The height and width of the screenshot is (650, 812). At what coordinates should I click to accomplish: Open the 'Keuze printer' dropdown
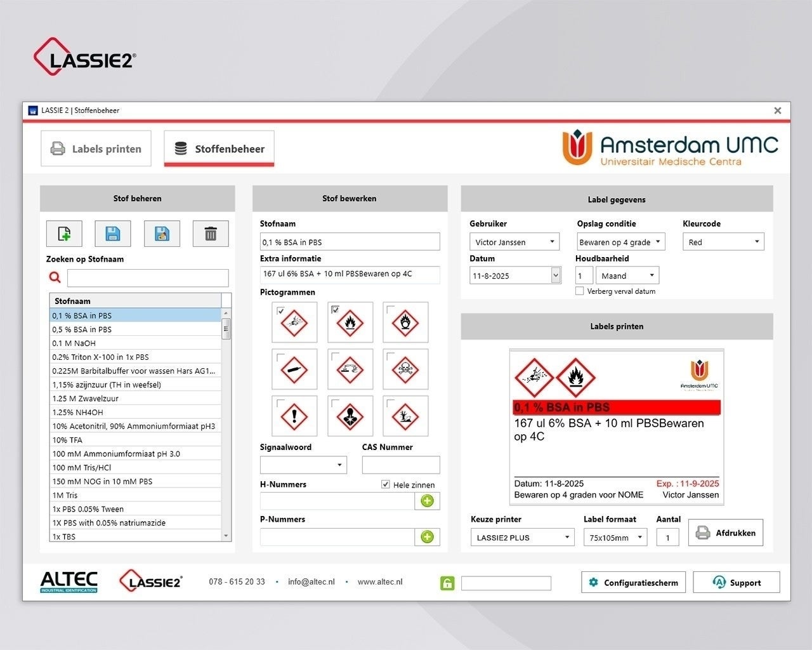pos(522,537)
